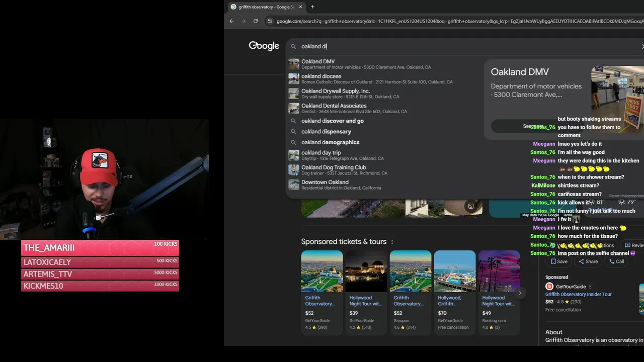Click the Oakland DMV preview title
Image resolution: width=644 pixels, height=362 pixels.
pyautogui.click(x=520, y=72)
